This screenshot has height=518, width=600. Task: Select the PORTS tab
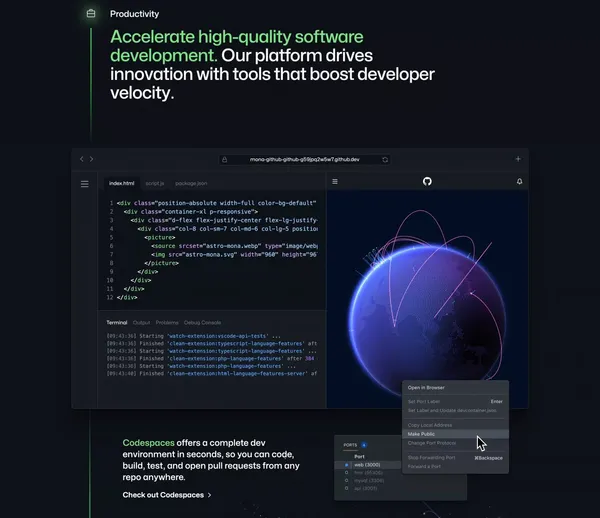[350, 445]
